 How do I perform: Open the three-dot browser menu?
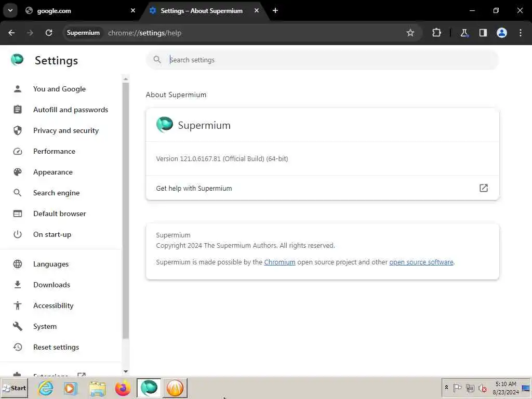521,33
